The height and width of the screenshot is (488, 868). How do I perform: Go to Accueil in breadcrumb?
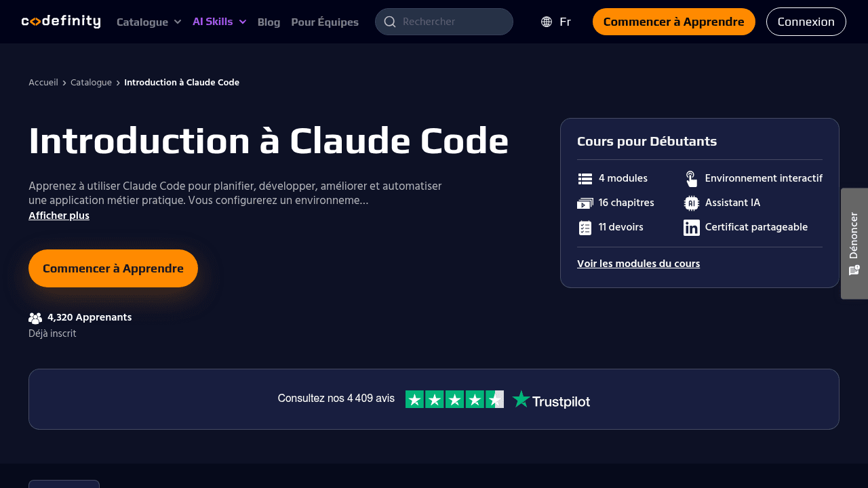pos(43,83)
